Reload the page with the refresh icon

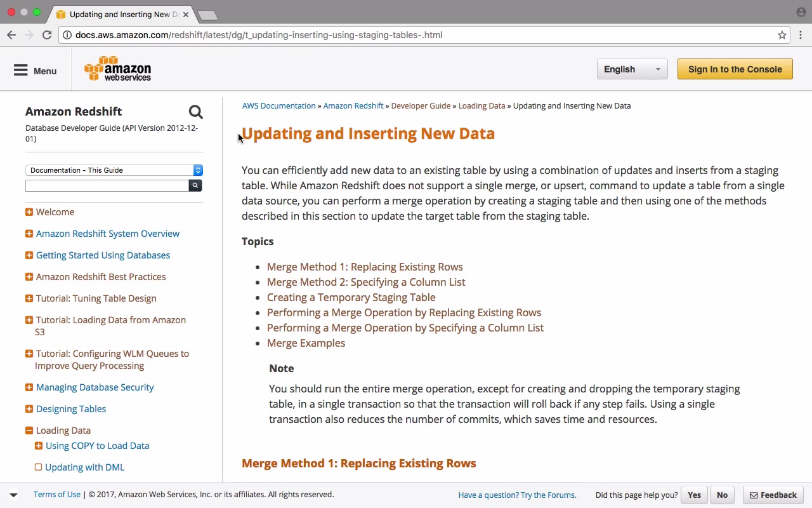pos(47,35)
